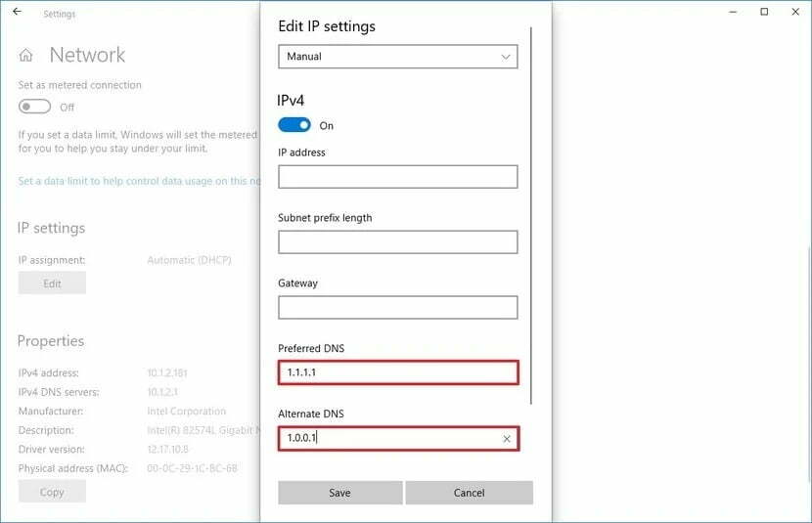This screenshot has width=812, height=523.
Task: Focus the Gateway input box
Action: click(398, 307)
